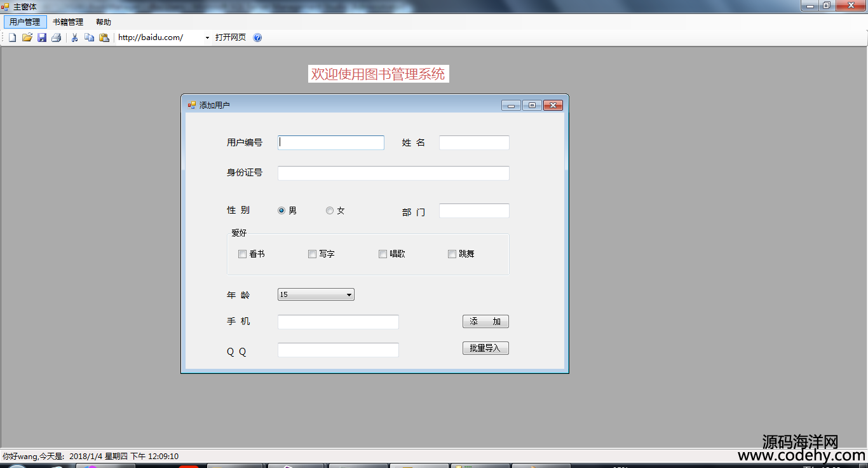Click the Save floppy disk icon
The image size is (868, 468).
pyautogui.click(x=42, y=38)
